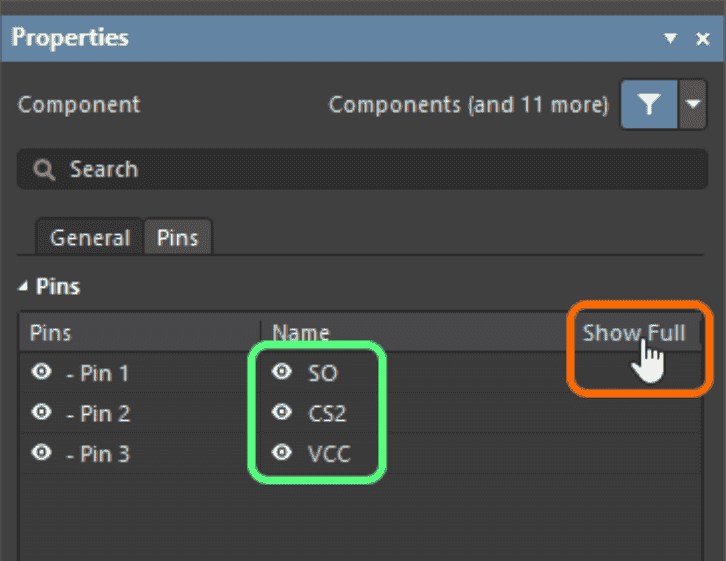The height and width of the screenshot is (561, 726).
Task: Switch to the General tab
Action: (90, 237)
